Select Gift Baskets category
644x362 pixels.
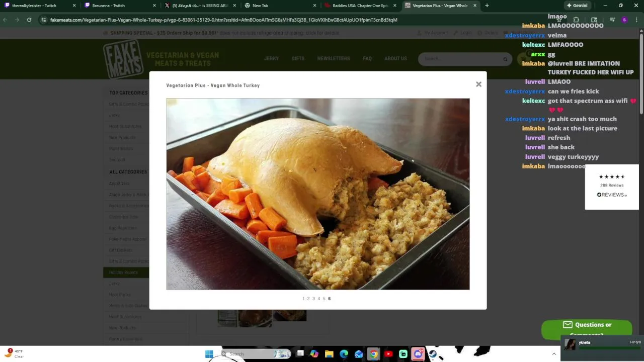[x=121, y=250]
